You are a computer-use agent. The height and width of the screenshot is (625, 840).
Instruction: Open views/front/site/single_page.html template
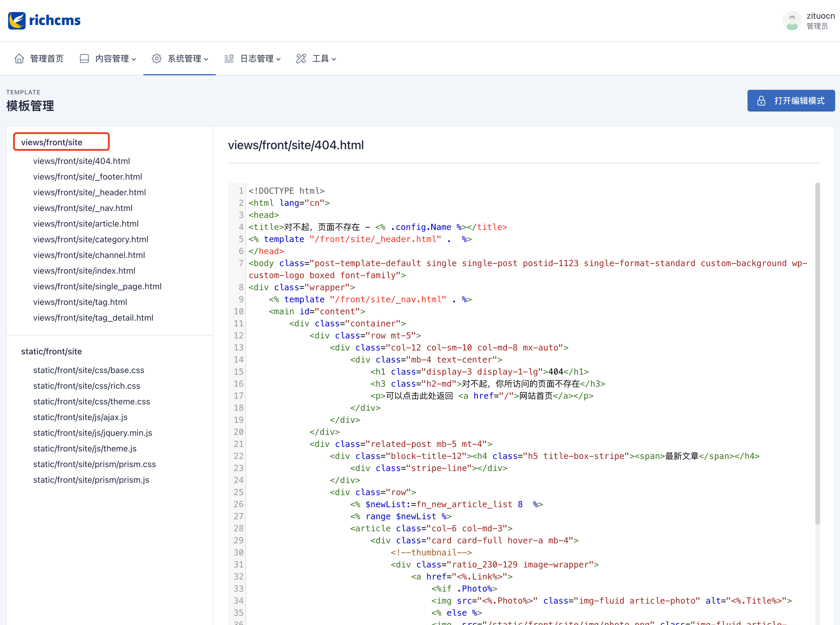(97, 286)
